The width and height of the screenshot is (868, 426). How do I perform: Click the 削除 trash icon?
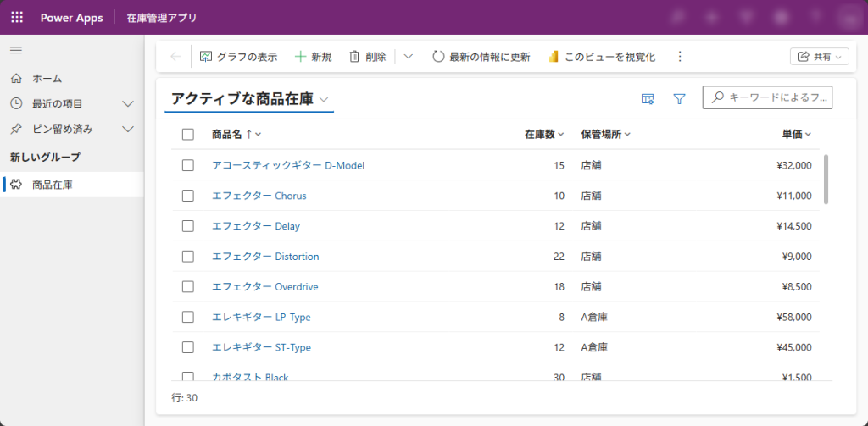(355, 57)
